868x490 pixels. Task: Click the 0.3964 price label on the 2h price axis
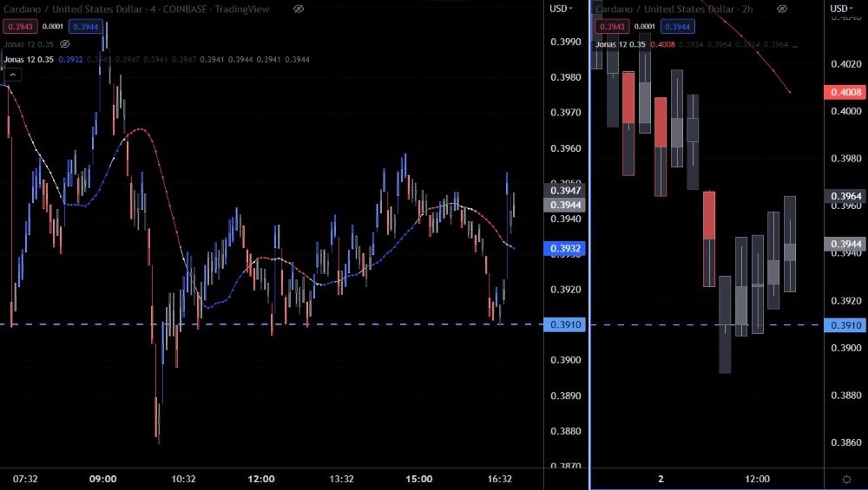tap(845, 196)
